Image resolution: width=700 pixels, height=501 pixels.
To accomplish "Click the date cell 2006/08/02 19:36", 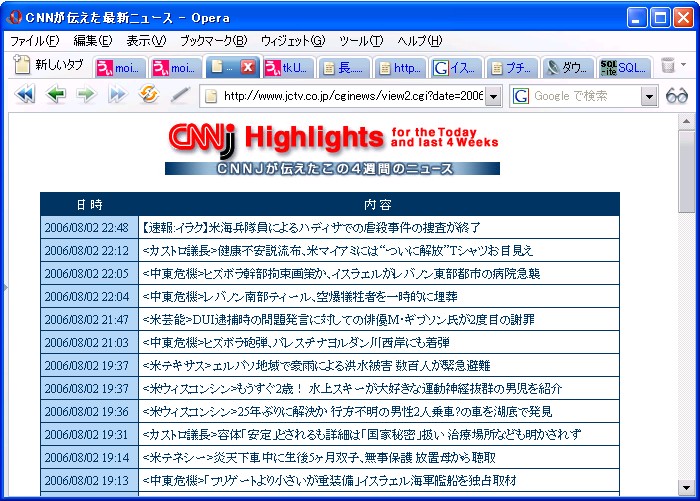I will coord(89,412).
